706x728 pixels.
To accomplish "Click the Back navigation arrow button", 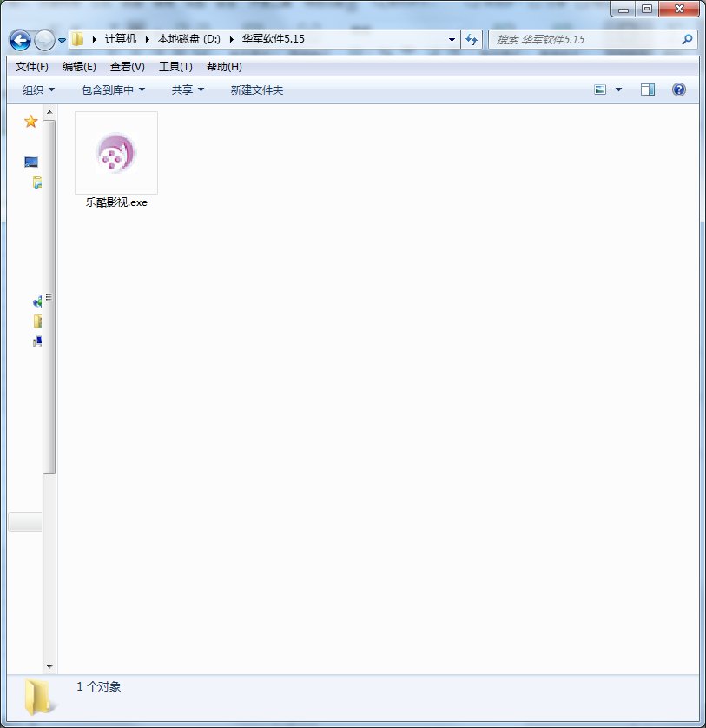I will [x=20, y=40].
